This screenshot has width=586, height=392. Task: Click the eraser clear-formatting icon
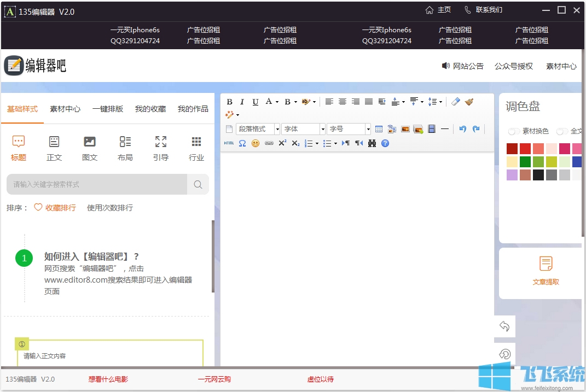[x=456, y=102]
